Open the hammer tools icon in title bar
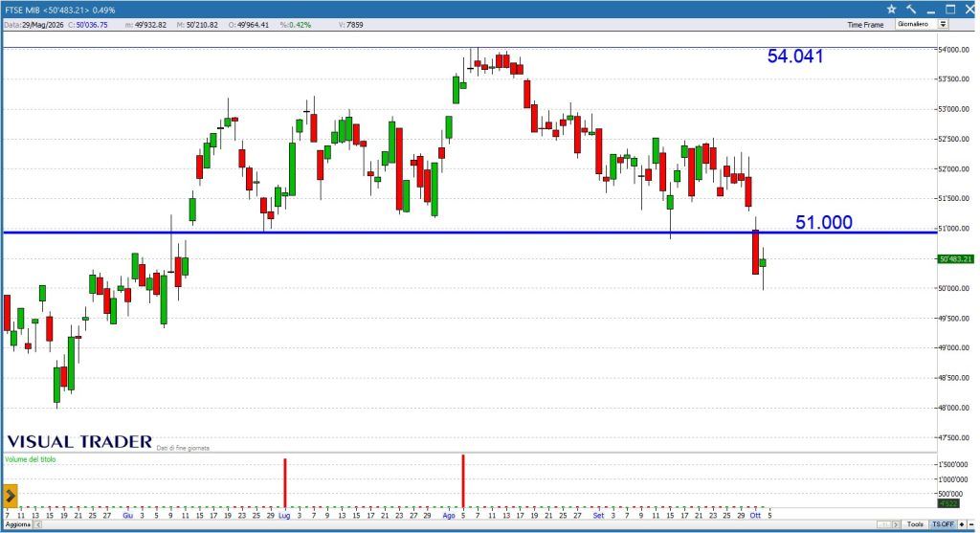The image size is (980, 533). tap(911, 10)
